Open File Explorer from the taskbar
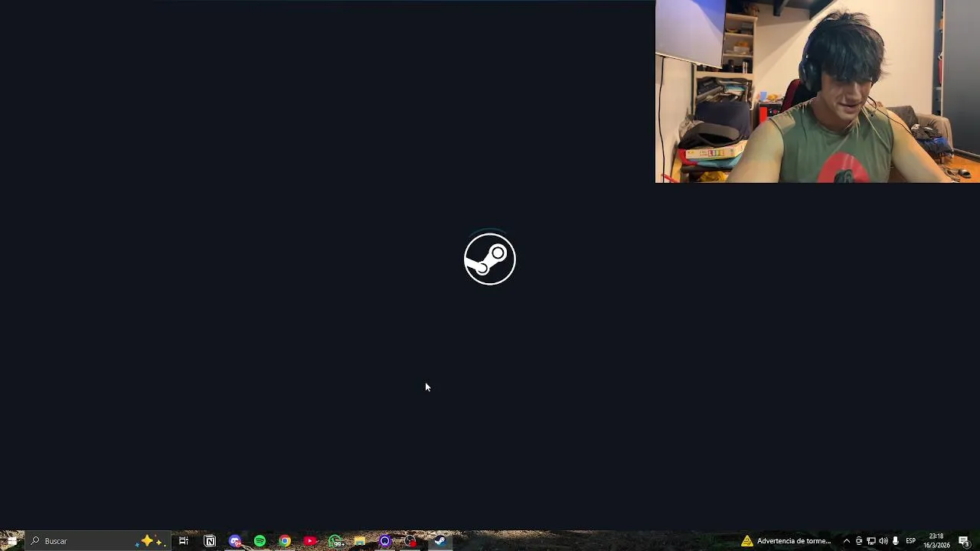 (x=360, y=541)
